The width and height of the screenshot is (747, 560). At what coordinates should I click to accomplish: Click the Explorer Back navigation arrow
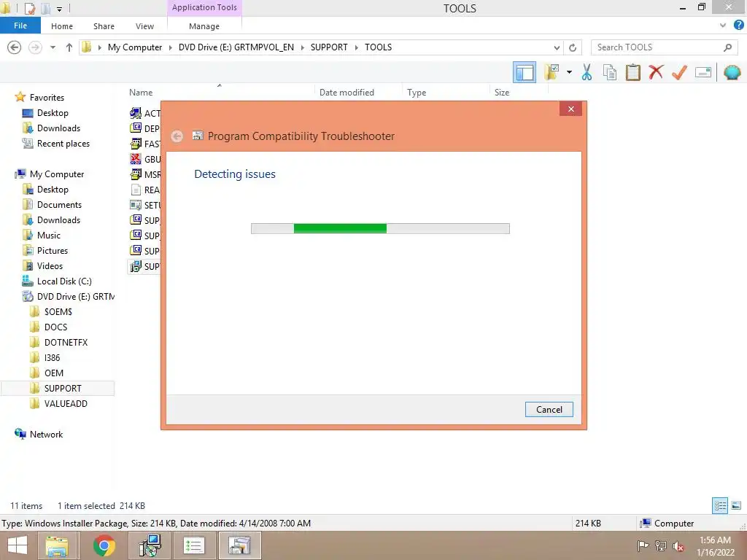tap(15, 47)
